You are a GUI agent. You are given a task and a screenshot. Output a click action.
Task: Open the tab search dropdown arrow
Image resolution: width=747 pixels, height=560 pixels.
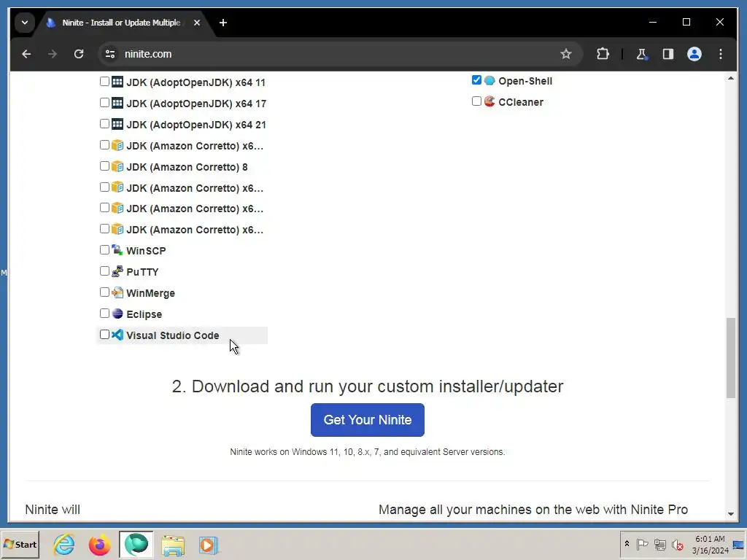pyautogui.click(x=25, y=23)
